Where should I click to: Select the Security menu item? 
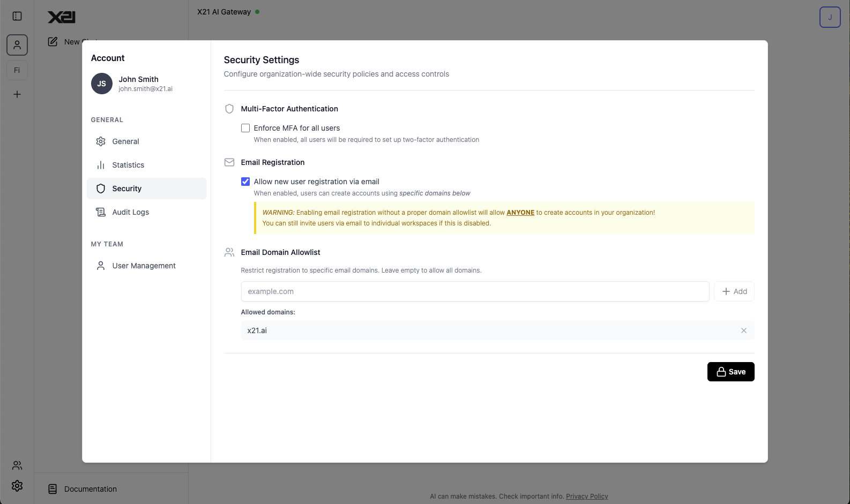pos(126,189)
